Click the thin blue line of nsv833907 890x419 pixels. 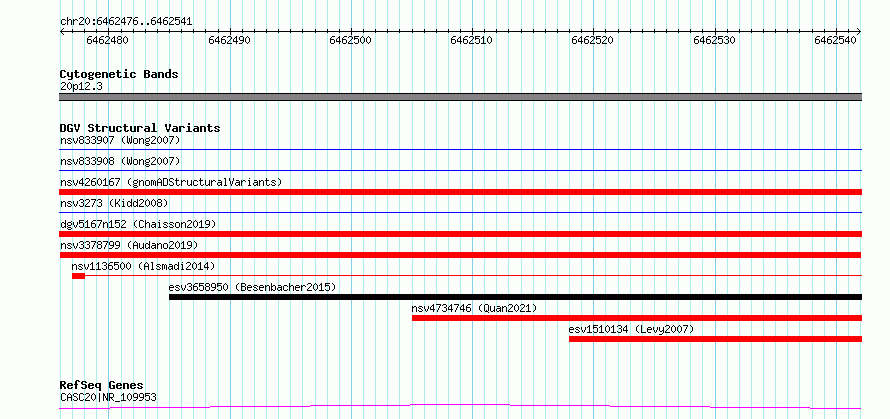461,149
